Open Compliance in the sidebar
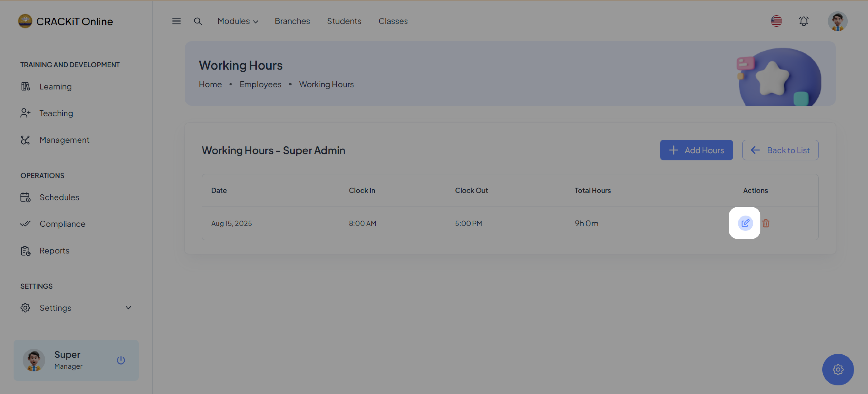Image resolution: width=868 pixels, height=394 pixels. pos(62,224)
